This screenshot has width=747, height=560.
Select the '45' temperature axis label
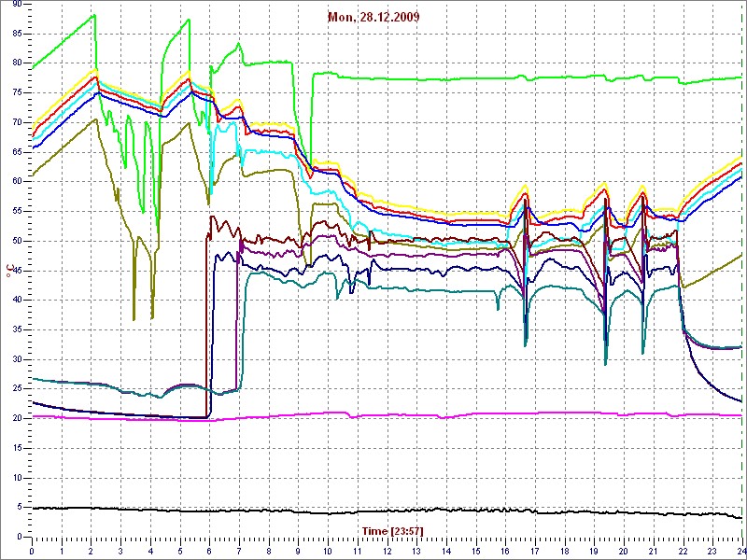(x=17, y=271)
